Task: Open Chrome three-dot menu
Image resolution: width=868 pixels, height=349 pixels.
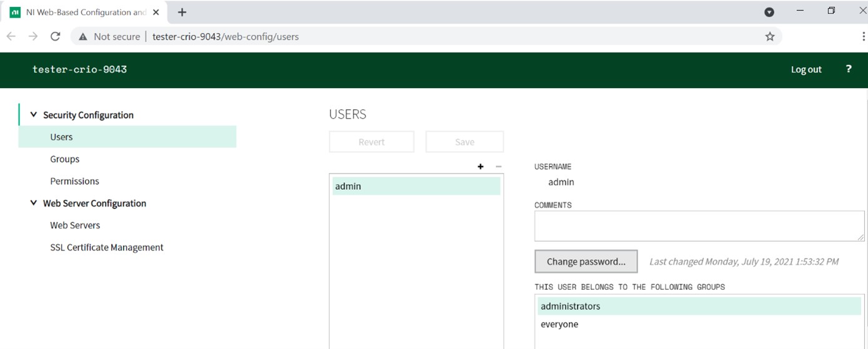Action: tap(863, 37)
